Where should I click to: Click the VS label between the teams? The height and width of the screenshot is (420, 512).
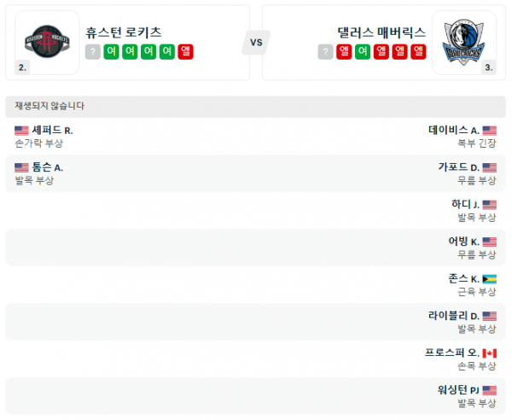[255, 43]
